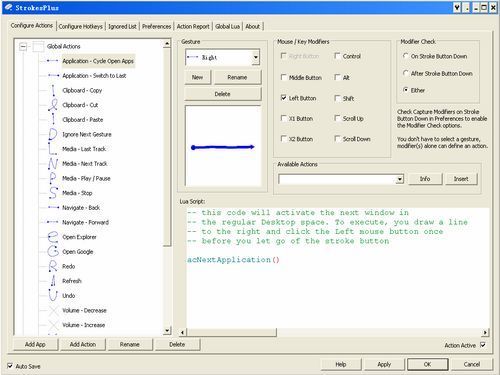Viewport: 500px width, 375px height.
Task: Open the Preferences tab
Action: [156, 26]
